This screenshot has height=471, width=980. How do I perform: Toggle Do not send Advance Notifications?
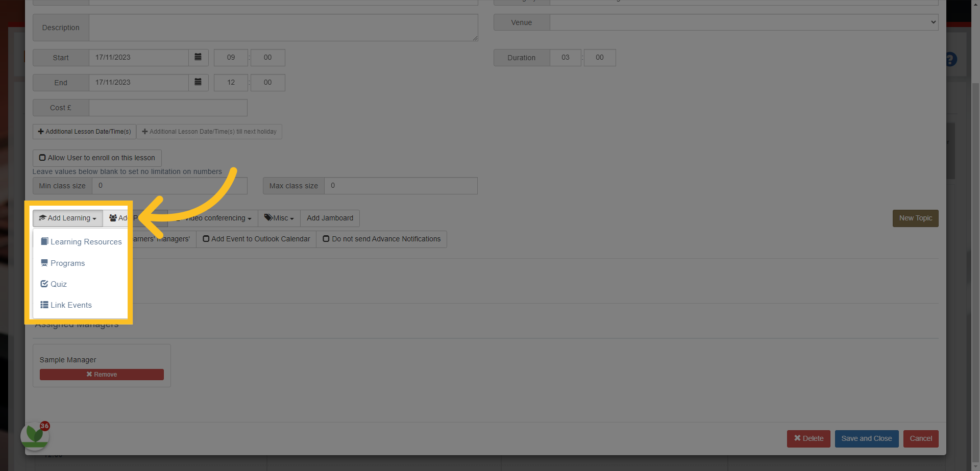[x=382, y=239]
